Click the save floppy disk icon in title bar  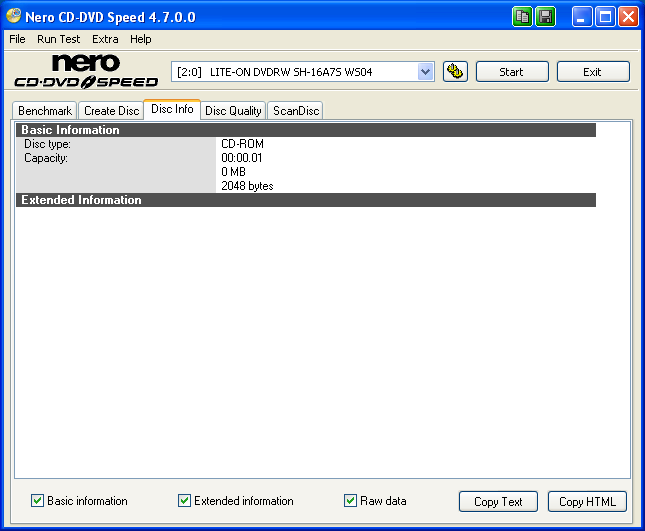tap(546, 17)
